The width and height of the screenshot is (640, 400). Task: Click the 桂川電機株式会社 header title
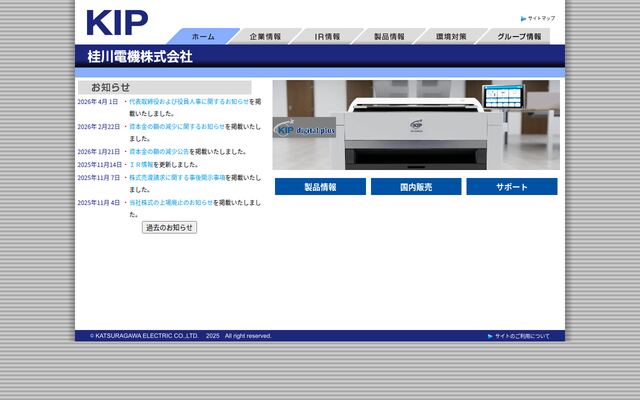tap(140, 57)
